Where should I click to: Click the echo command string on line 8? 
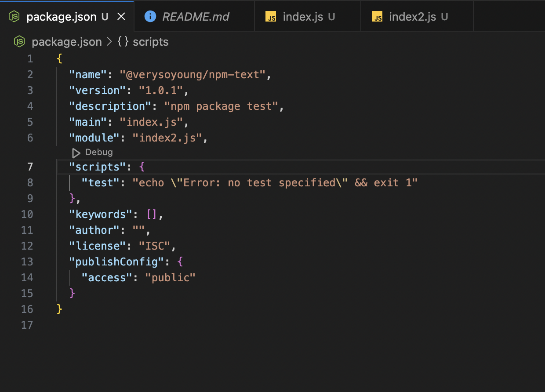pyautogui.click(x=275, y=183)
